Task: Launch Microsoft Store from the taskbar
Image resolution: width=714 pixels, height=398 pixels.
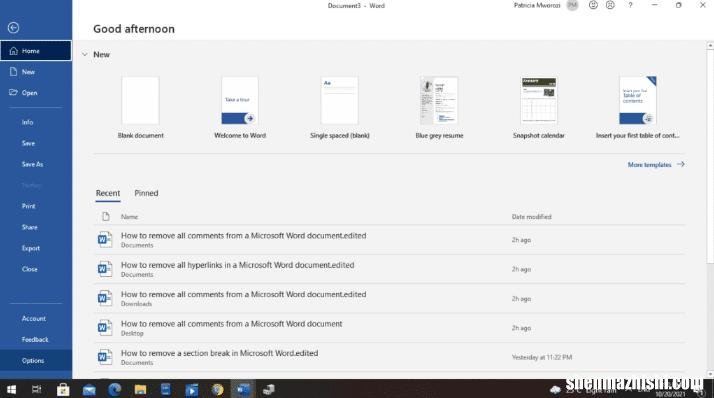Action: (63, 389)
